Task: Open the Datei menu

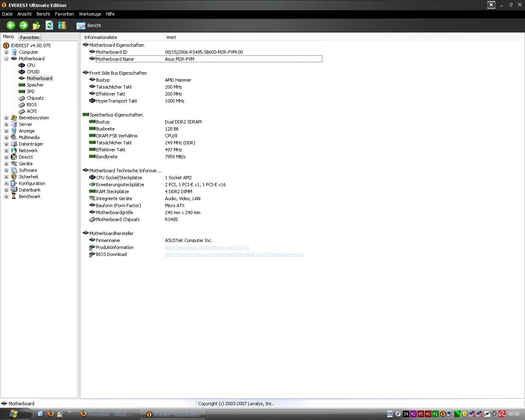Action: [x=7, y=14]
